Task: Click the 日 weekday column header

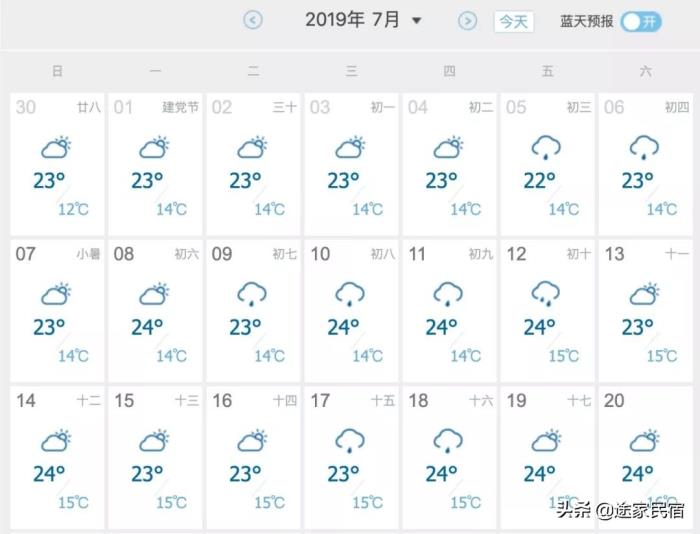Action: coord(57,71)
